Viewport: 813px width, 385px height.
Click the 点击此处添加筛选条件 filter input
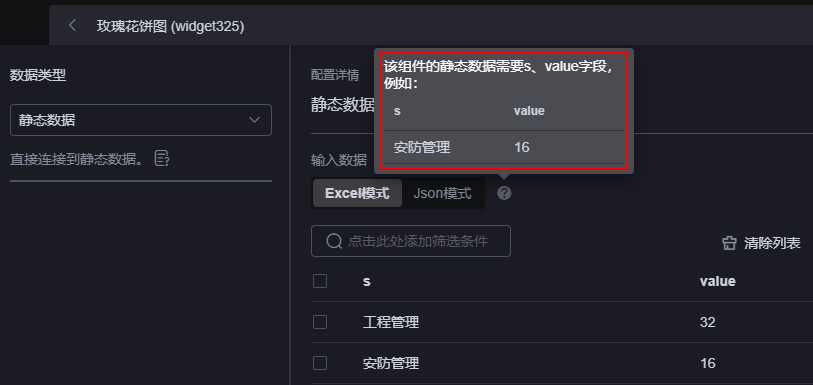point(411,241)
